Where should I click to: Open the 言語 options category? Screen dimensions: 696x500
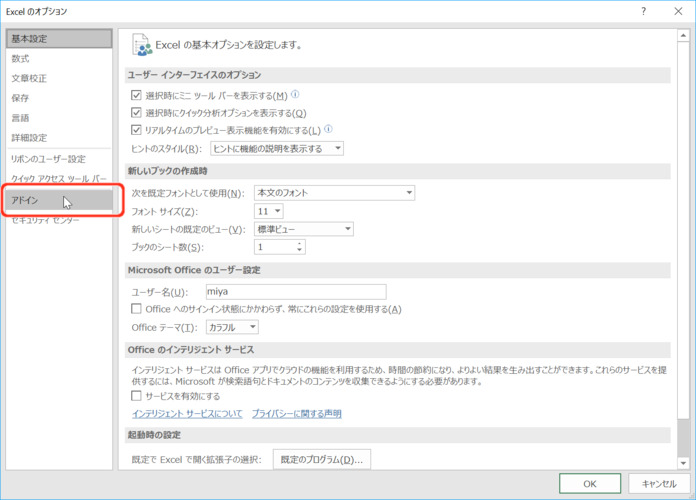coord(59,118)
